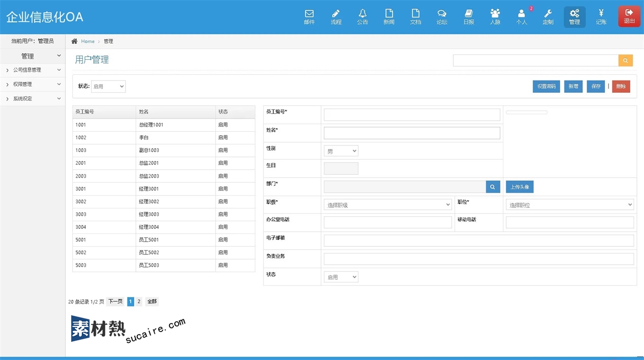Click the 部门 department lookup magnifier button
The image size is (644, 360).
[492, 187]
